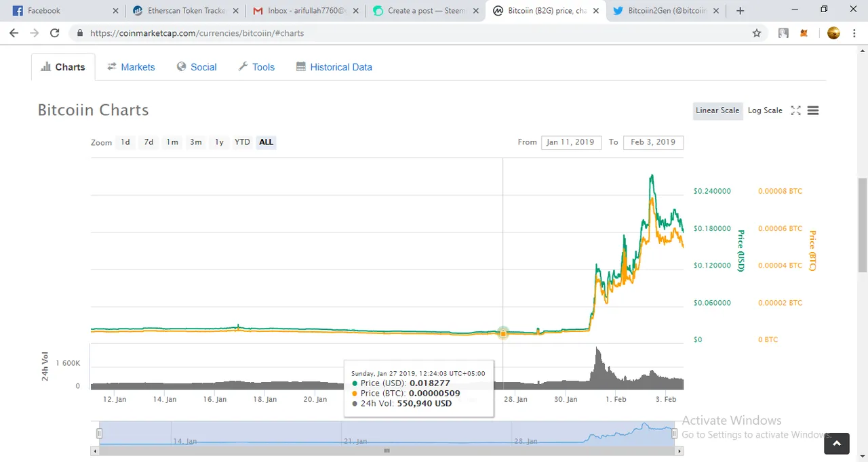Open the Tools tab

point(256,67)
